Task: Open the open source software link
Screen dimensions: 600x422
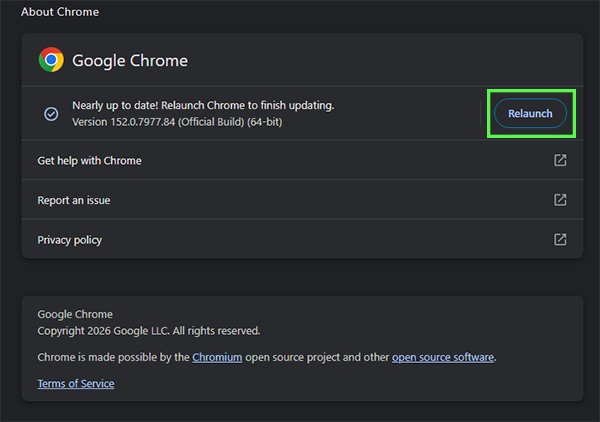Action: pos(443,357)
